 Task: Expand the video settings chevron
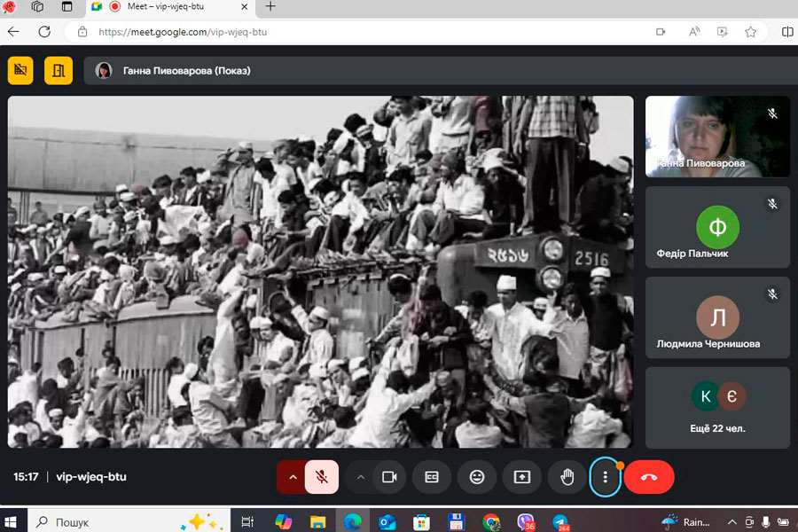coord(361,477)
